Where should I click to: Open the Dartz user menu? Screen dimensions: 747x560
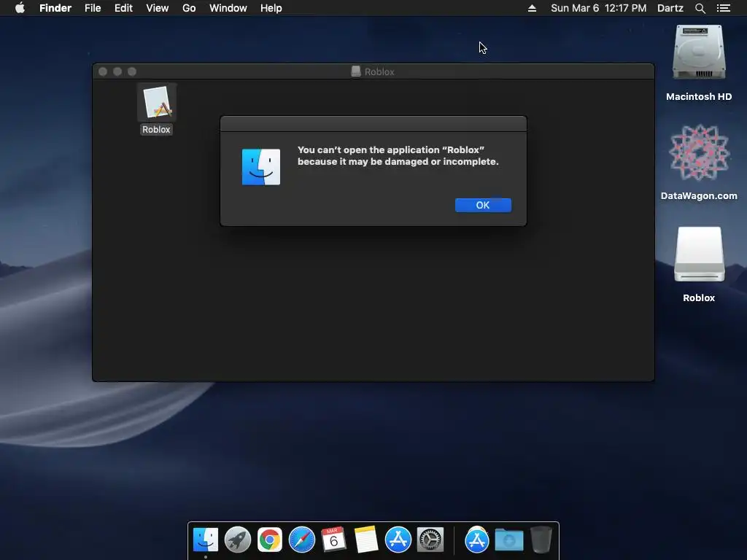670,8
